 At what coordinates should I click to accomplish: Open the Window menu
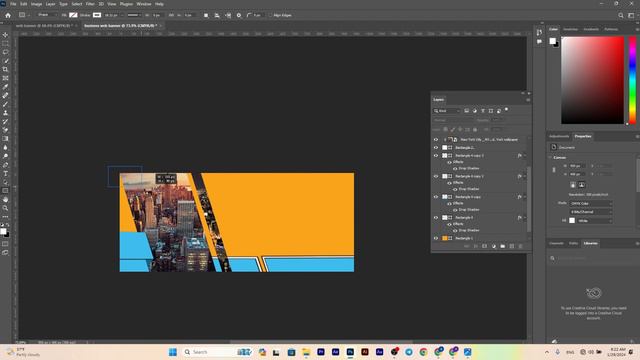[144, 4]
